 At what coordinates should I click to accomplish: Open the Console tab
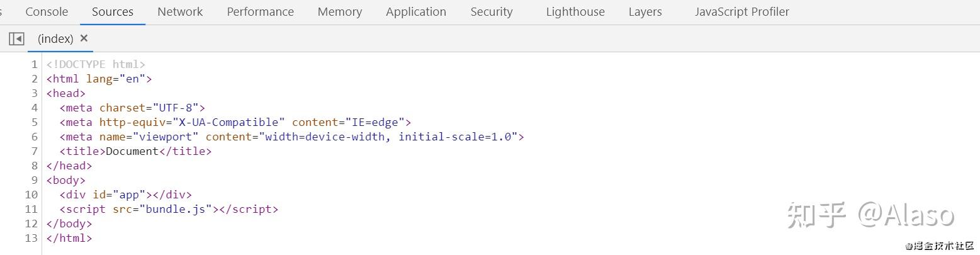click(47, 12)
